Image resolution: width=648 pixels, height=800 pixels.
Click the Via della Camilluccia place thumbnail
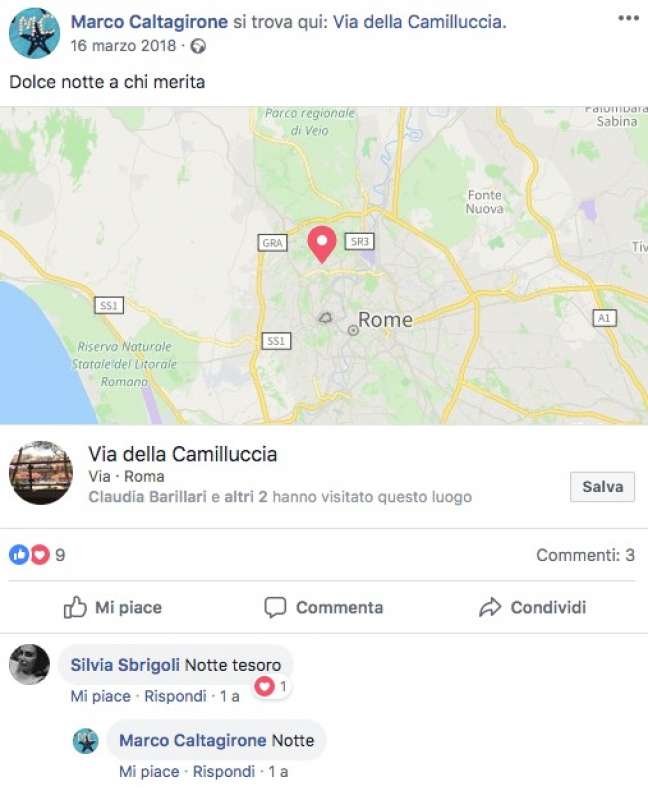41,473
